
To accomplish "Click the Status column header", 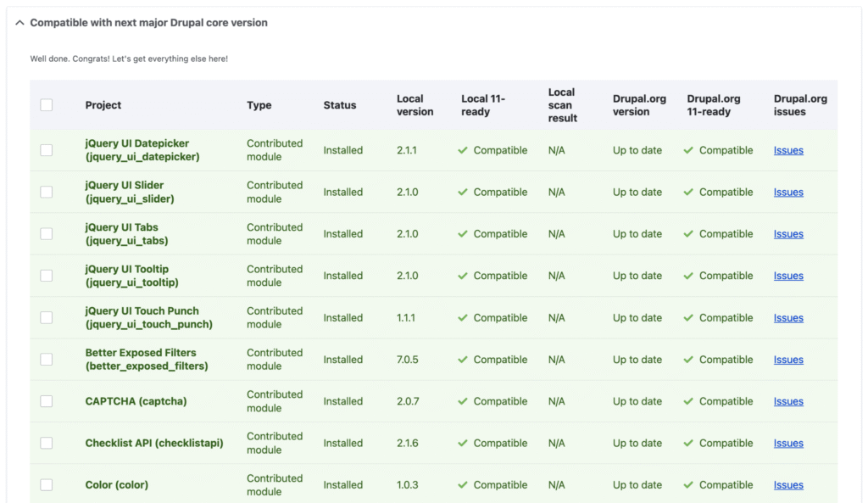I will click(339, 104).
